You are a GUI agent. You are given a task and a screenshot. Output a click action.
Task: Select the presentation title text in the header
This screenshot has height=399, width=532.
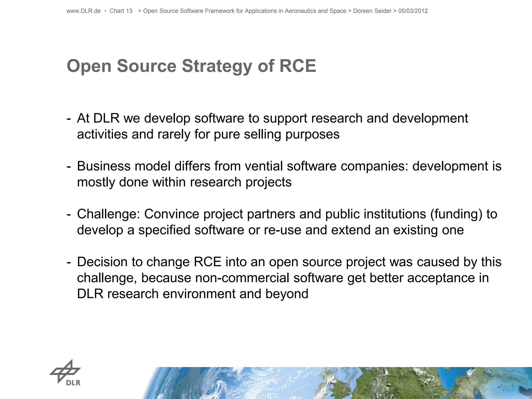245,11
